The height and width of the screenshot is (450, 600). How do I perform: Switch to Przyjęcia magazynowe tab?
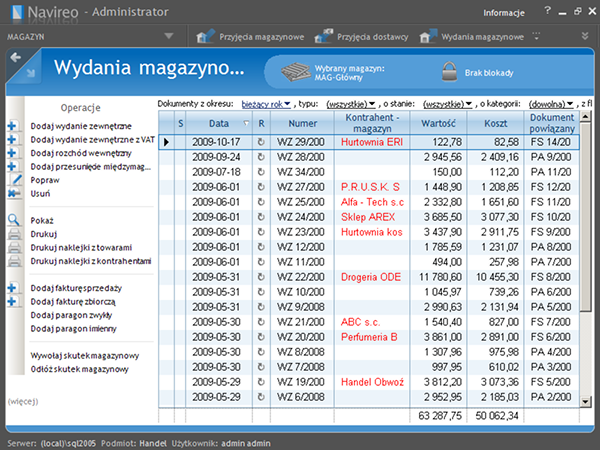(250, 36)
